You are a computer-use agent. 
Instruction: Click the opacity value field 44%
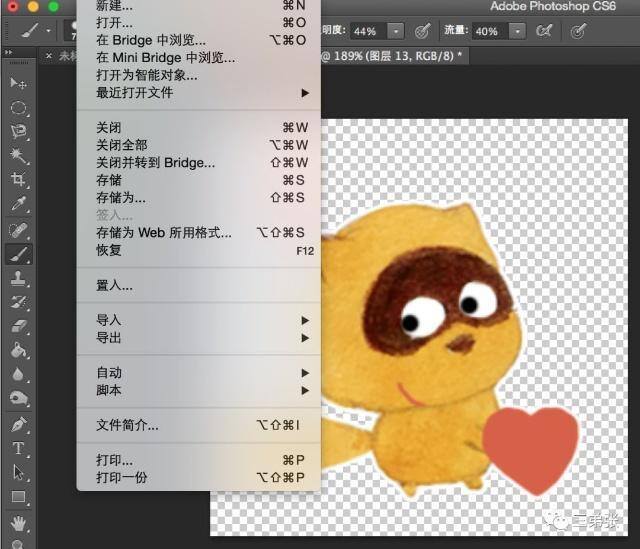pos(368,31)
